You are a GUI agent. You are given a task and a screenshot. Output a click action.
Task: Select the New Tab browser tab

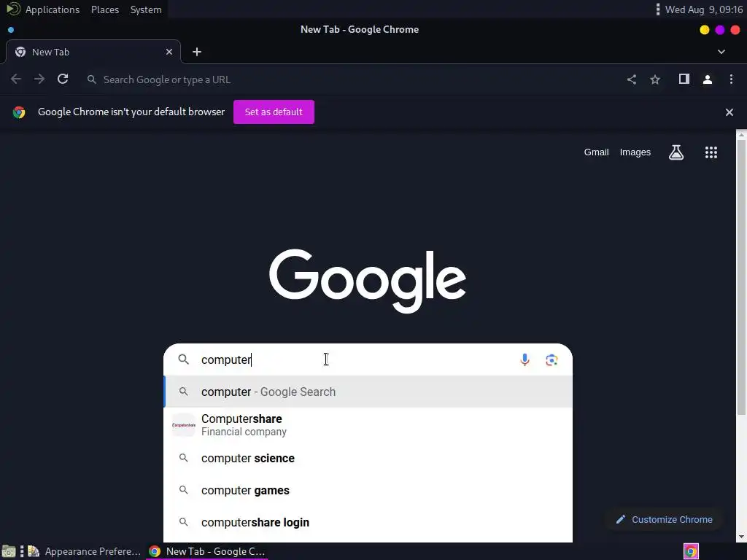tap(93, 52)
